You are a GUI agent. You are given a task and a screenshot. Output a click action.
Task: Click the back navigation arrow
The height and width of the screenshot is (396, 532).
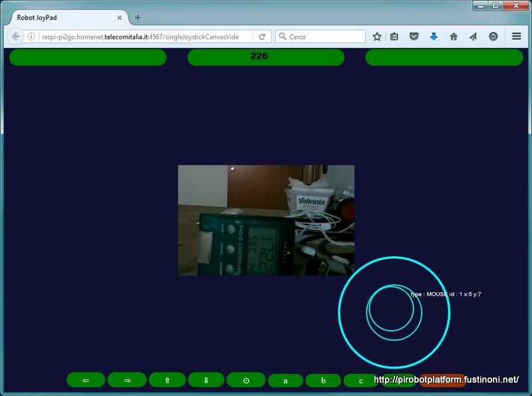pyautogui.click(x=14, y=37)
